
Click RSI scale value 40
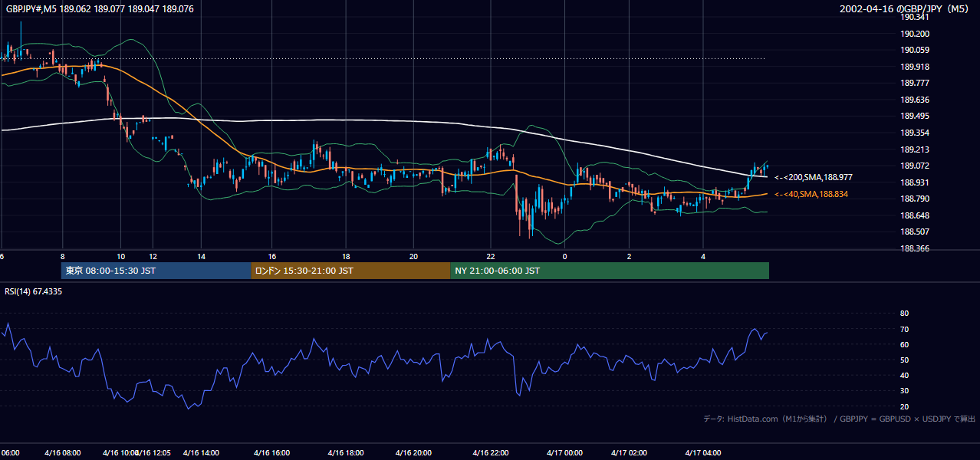pyautogui.click(x=904, y=375)
